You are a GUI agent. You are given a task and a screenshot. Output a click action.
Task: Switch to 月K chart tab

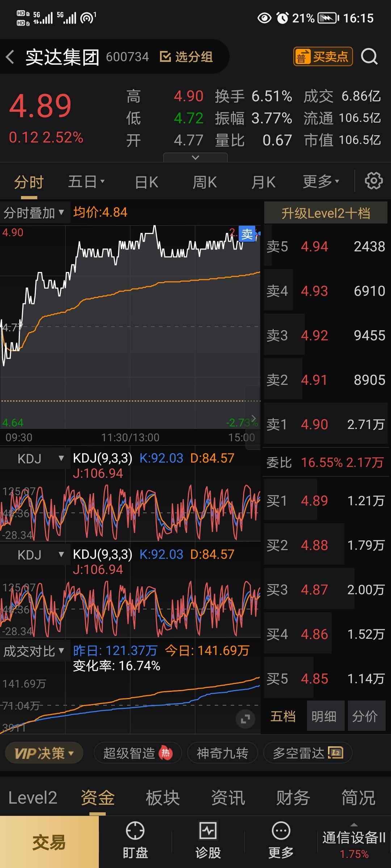[x=264, y=182]
